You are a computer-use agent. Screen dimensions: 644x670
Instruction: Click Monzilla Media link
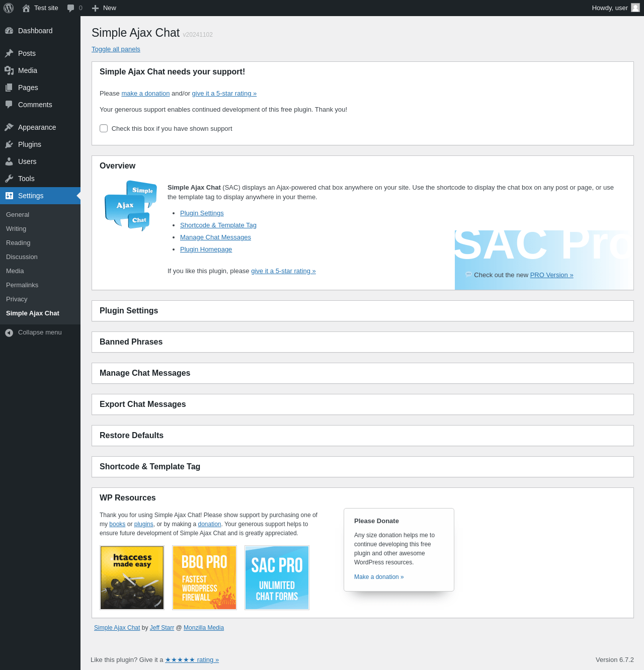(x=204, y=628)
